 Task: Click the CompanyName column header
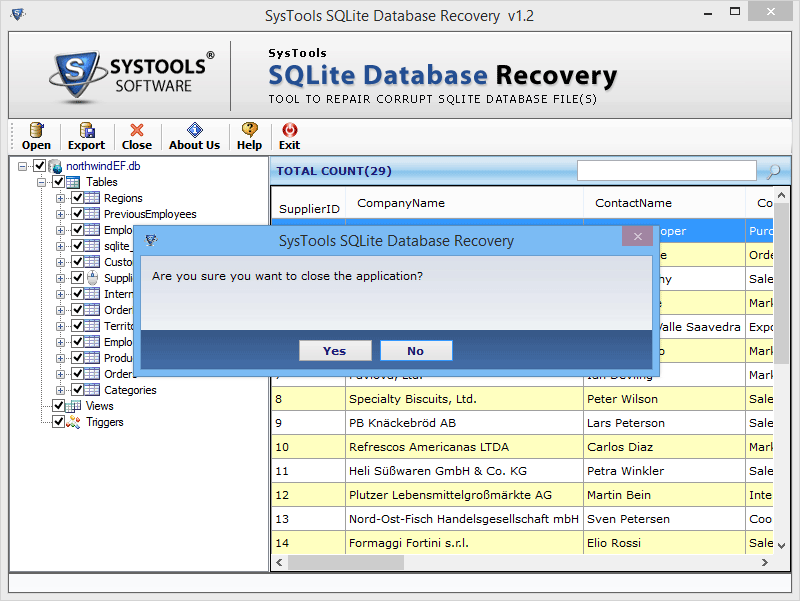pyautogui.click(x=464, y=204)
